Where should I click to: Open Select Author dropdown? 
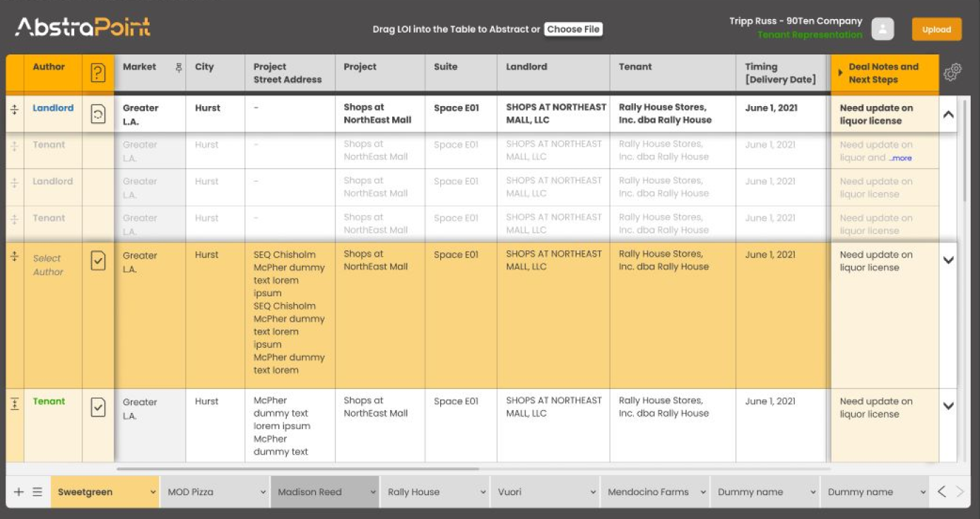(x=47, y=265)
